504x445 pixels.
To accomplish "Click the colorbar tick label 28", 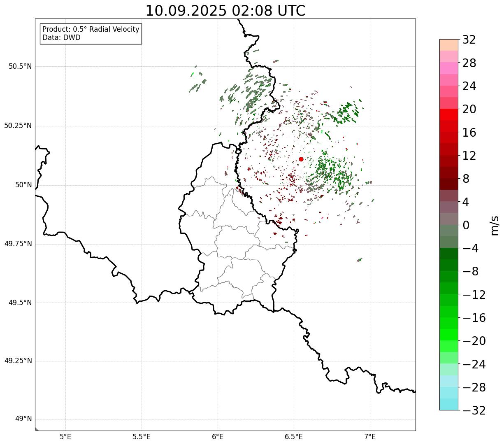I will 469,63.
